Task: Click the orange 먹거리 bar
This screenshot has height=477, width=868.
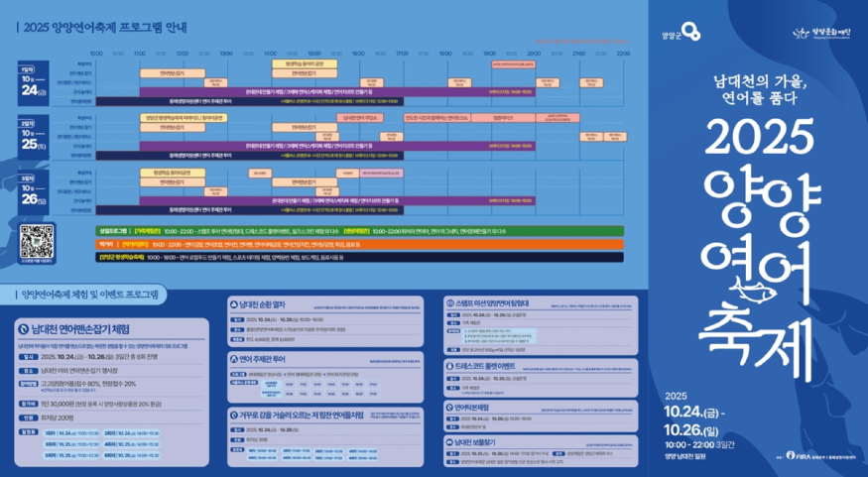Action: pos(359,244)
